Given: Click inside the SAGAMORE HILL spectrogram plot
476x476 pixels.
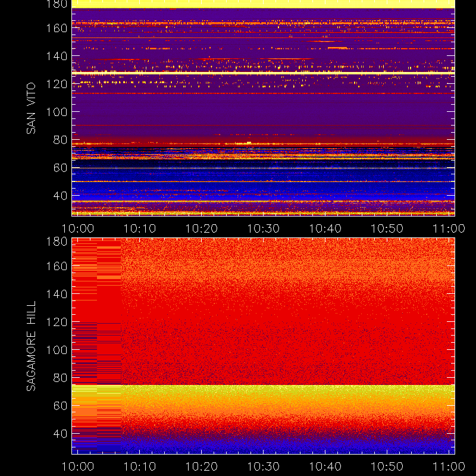Looking at the screenshot, I should (x=263, y=346).
